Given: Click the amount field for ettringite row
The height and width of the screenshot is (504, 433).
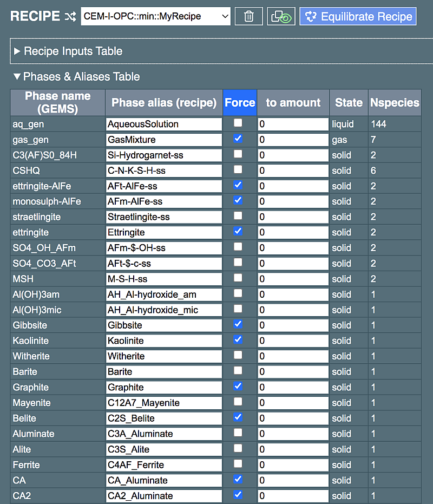Looking at the screenshot, I should (293, 232).
